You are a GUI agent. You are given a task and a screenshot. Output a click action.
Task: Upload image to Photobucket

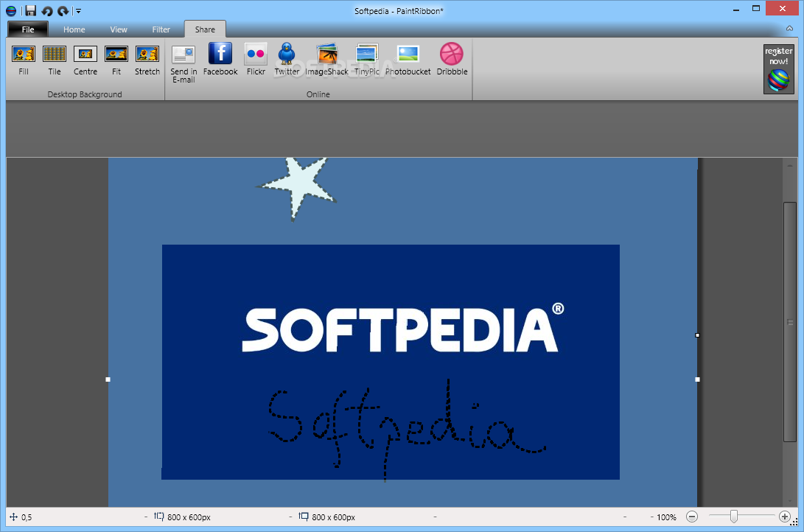point(408,60)
